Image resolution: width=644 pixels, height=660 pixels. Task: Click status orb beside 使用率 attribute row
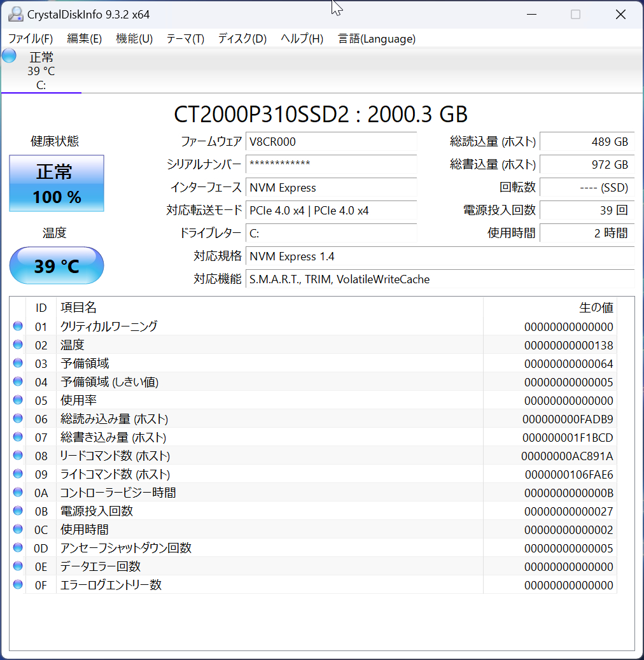pyautogui.click(x=18, y=400)
